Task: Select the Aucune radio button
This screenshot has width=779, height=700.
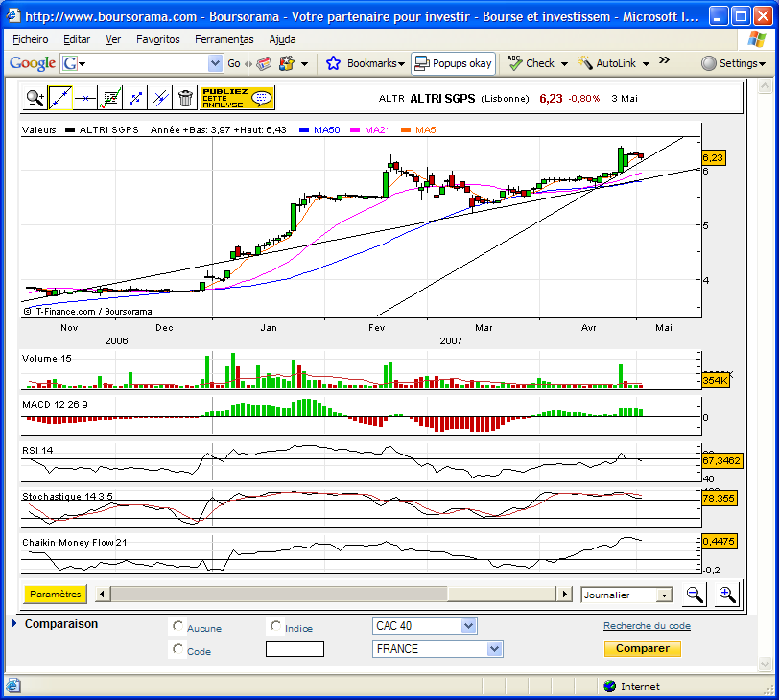Action: (177, 626)
